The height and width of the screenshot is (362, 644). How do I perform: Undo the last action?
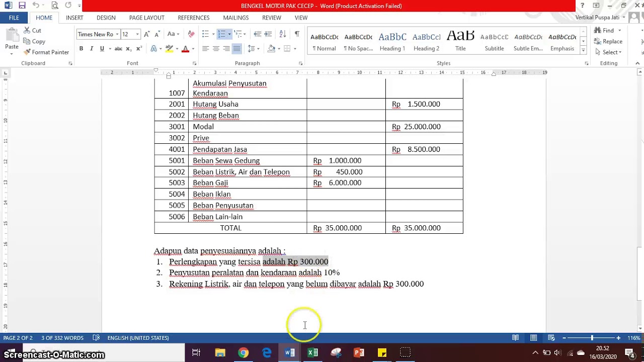tap(36, 6)
